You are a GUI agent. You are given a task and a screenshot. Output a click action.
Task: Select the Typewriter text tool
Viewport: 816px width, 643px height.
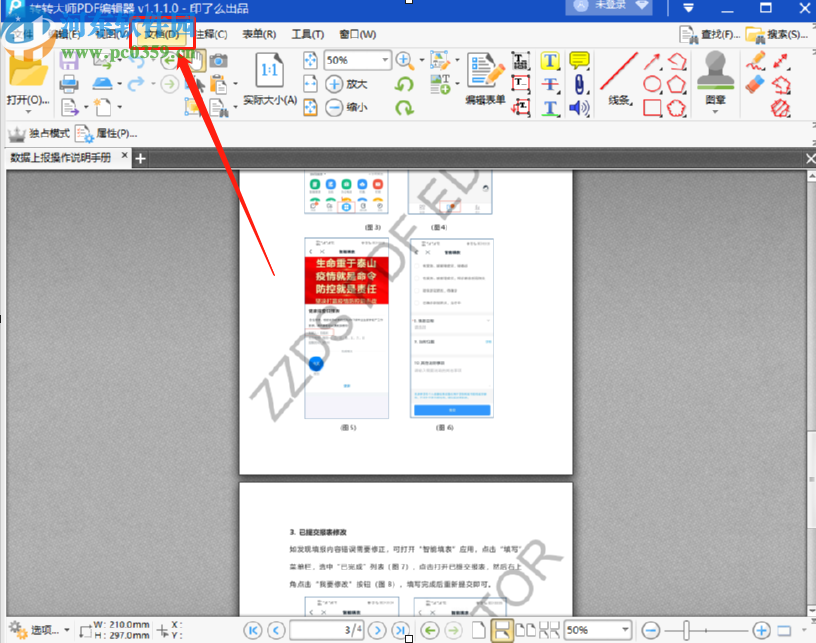520,61
